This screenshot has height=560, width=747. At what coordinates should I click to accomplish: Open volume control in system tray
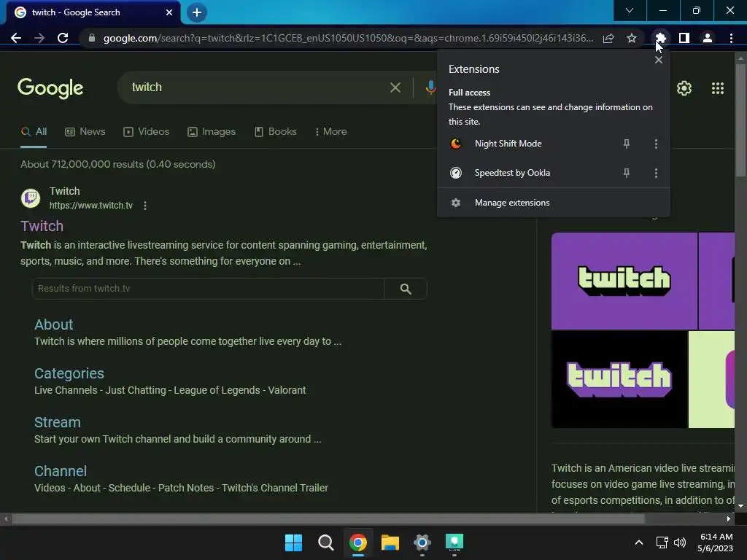680,542
